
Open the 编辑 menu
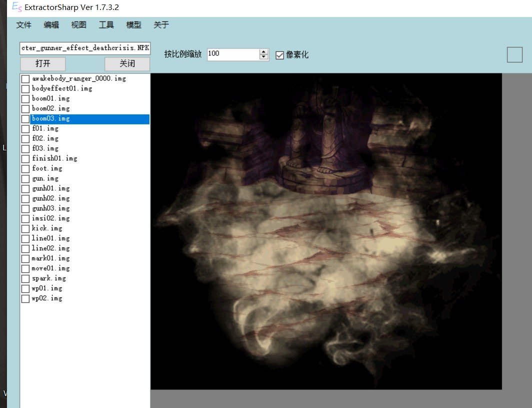(51, 25)
